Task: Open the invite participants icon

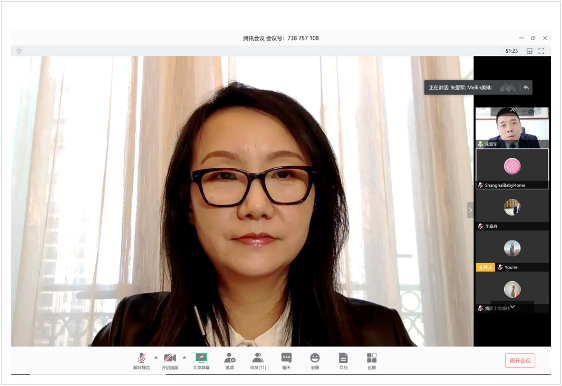Action: pyautogui.click(x=229, y=361)
